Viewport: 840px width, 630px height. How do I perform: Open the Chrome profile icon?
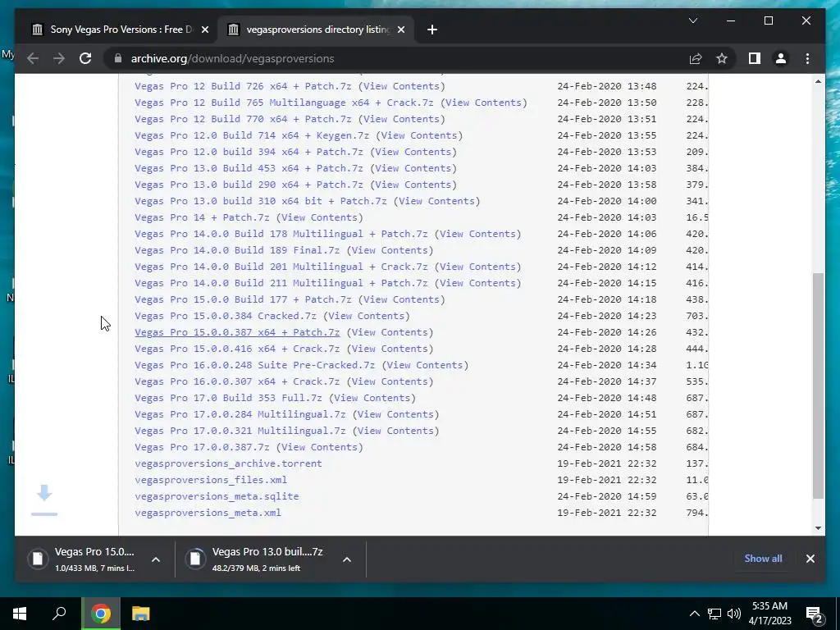pyautogui.click(x=781, y=58)
